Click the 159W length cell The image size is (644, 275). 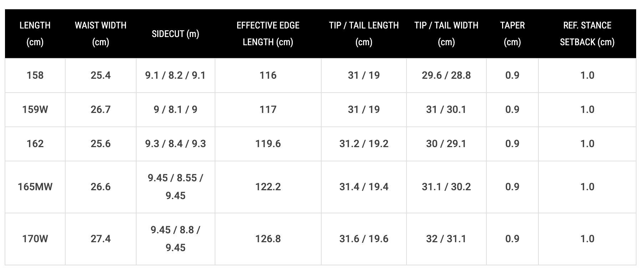click(35, 109)
